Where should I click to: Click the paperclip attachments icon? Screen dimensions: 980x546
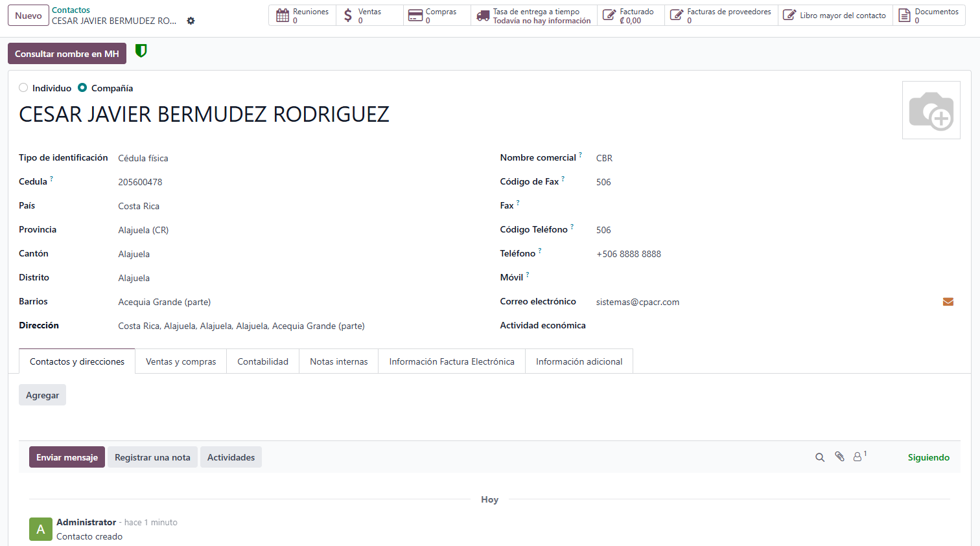pyautogui.click(x=839, y=457)
